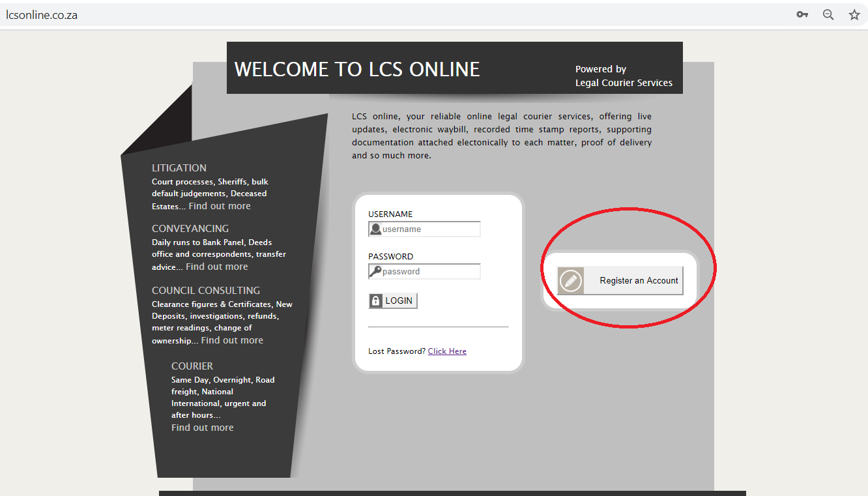Image resolution: width=868 pixels, height=496 pixels.
Task: Open Find out more under Council Consulting
Action: (232, 340)
